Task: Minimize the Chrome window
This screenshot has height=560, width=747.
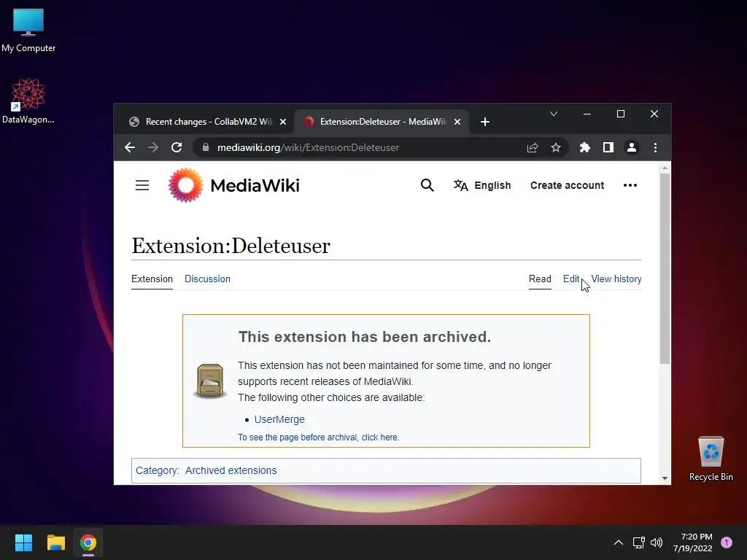Action: pyautogui.click(x=587, y=114)
